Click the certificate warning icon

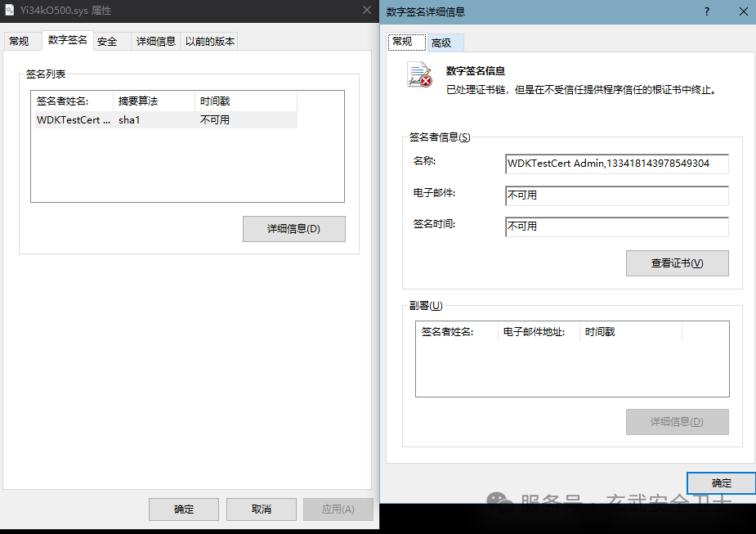click(420, 75)
